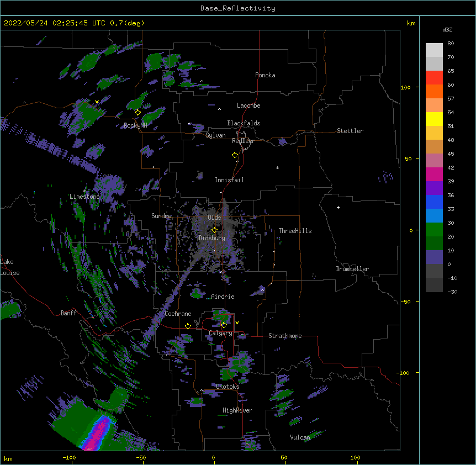Viewport: 476px width, 465px height.
Task: Click the Innisfail city label
Action: click(x=229, y=180)
